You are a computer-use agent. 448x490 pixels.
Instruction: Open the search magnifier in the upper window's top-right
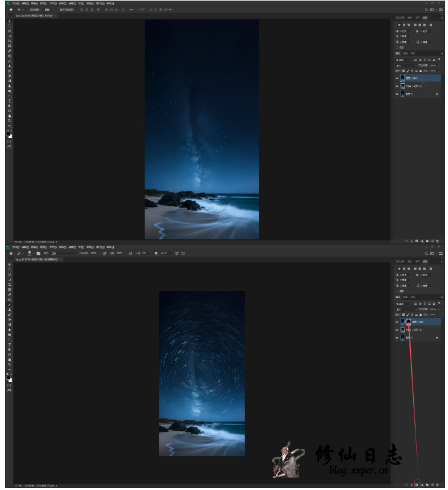(x=426, y=10)
